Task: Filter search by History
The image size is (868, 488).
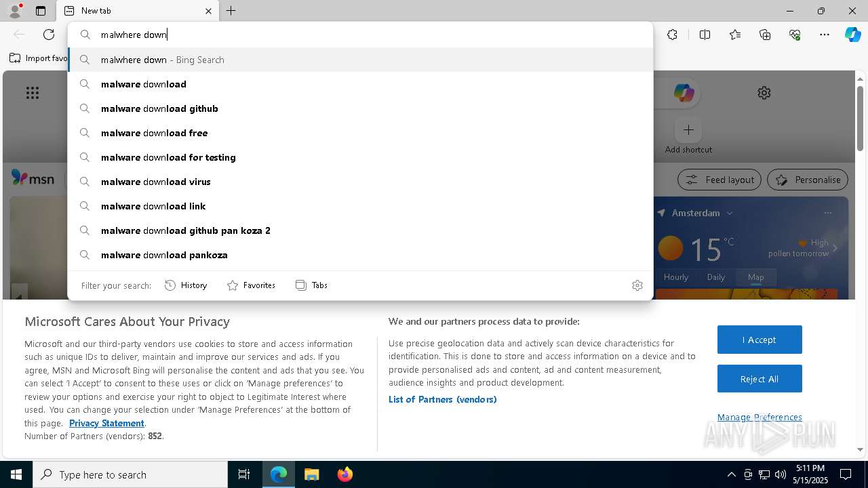Action: [x=186, y=285]
